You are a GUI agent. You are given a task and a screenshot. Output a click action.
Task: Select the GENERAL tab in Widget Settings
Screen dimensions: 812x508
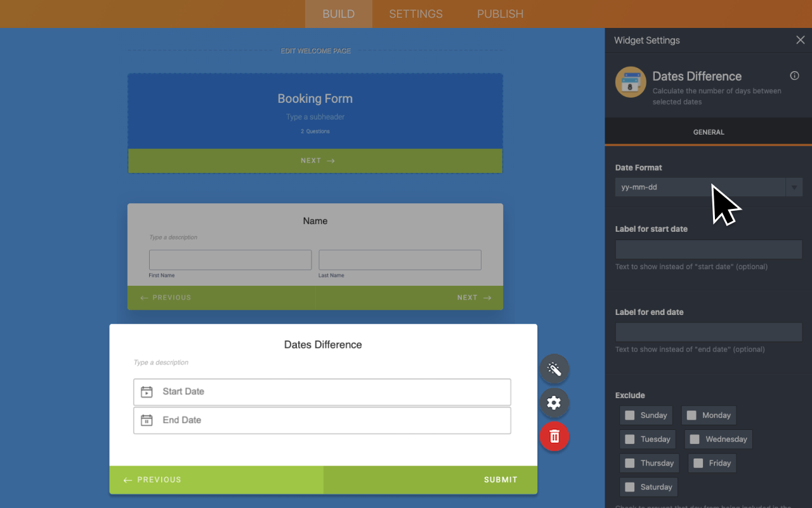(708, 132)
